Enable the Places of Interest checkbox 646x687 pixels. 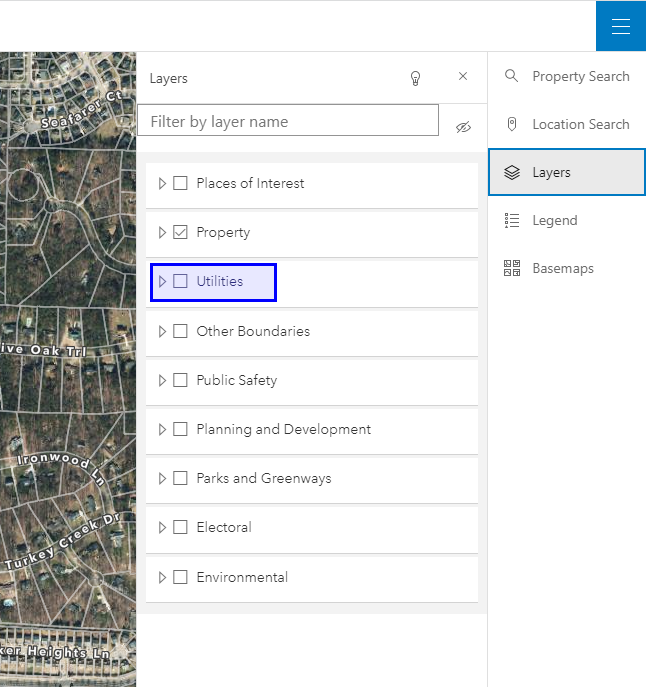tap(180, 183)
